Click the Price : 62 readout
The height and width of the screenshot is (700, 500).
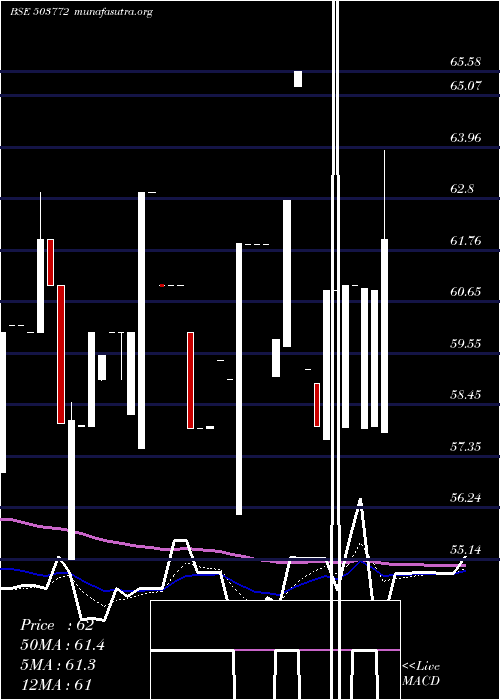coord(57,625)
